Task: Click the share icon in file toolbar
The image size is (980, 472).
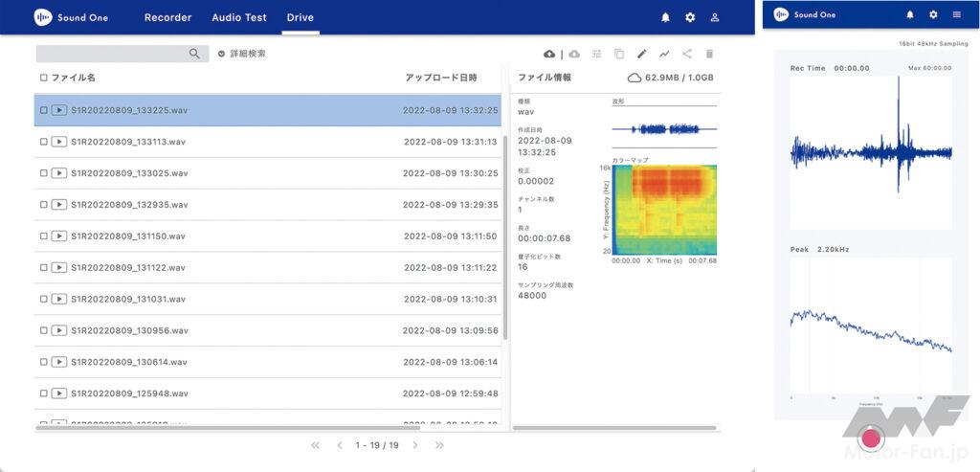Action: (x=687, y=55)
